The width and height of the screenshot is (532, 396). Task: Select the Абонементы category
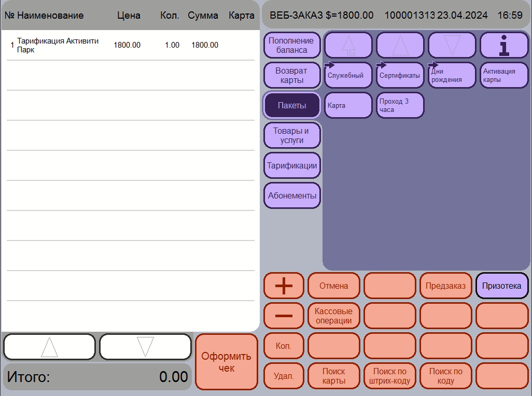[x=292, y=195]
